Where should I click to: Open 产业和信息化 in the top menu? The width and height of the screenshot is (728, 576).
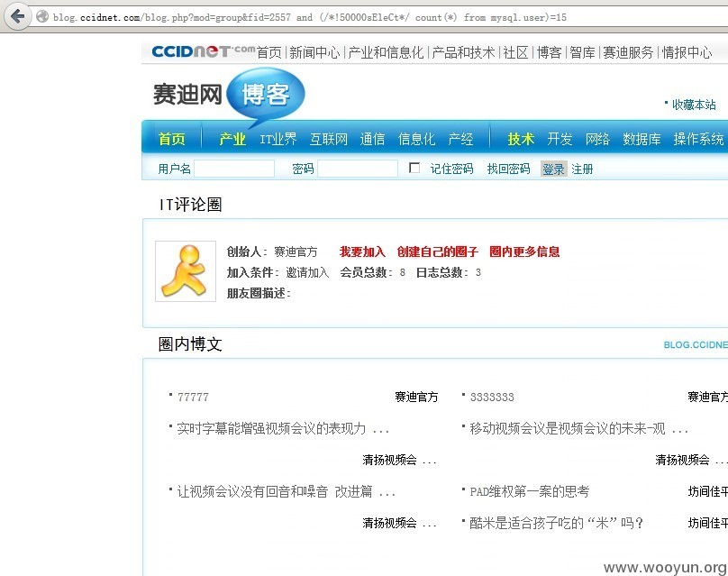pyautogui.click(x=386, y=52)
